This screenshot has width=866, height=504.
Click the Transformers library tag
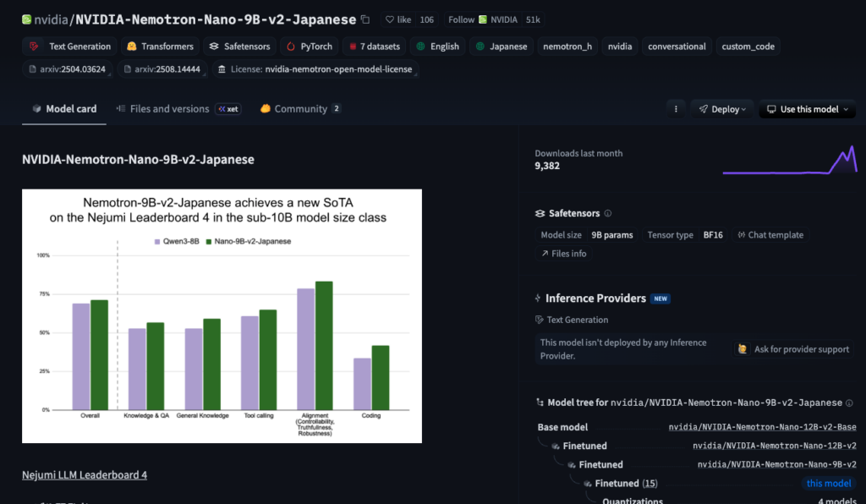[x=159, y=47]
